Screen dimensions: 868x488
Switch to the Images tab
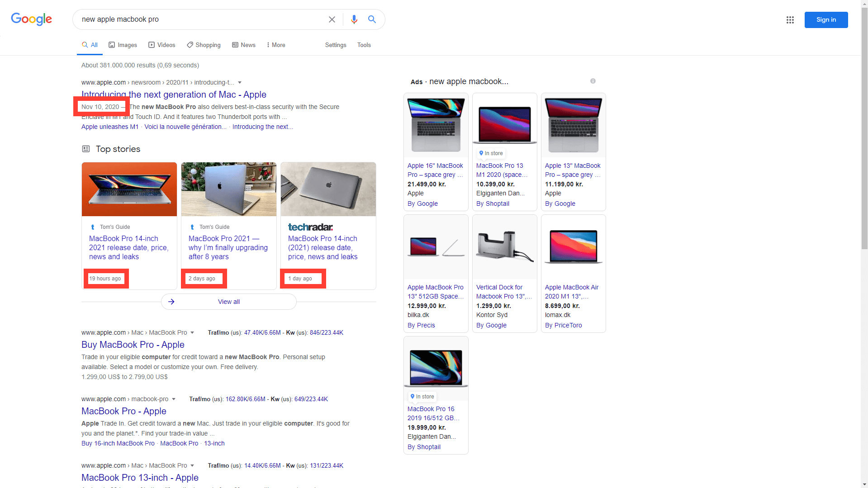coord(123,45)
